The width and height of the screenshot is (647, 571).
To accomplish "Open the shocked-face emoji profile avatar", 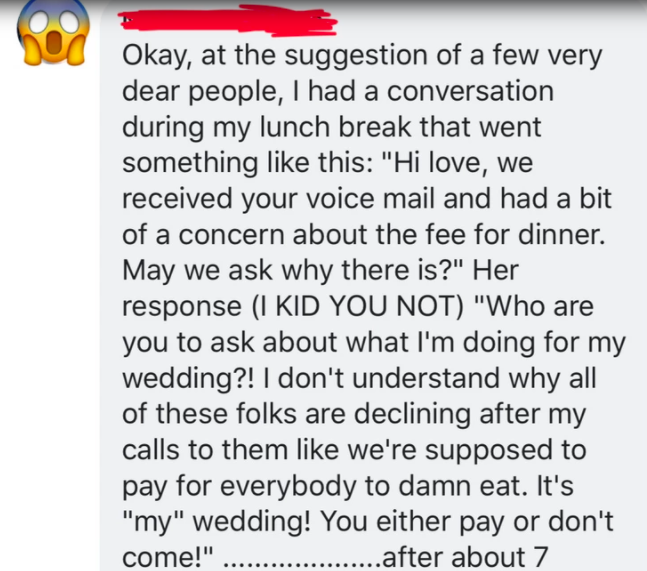I will (x=53, y=31).
